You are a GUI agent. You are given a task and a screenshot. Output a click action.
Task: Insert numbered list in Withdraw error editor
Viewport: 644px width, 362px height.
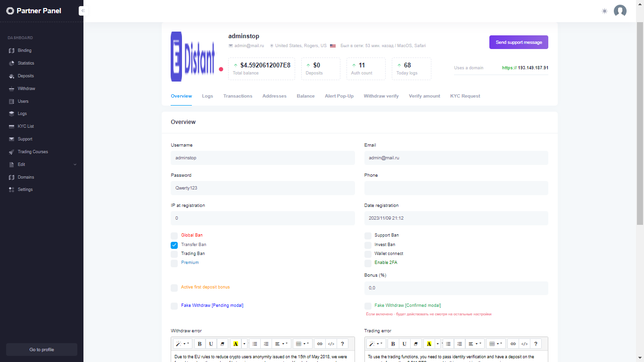(x=266, y=344)
